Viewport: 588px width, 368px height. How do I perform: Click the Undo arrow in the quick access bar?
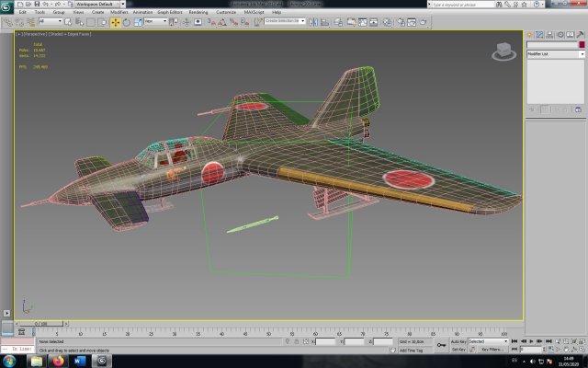tap(45, 4)
